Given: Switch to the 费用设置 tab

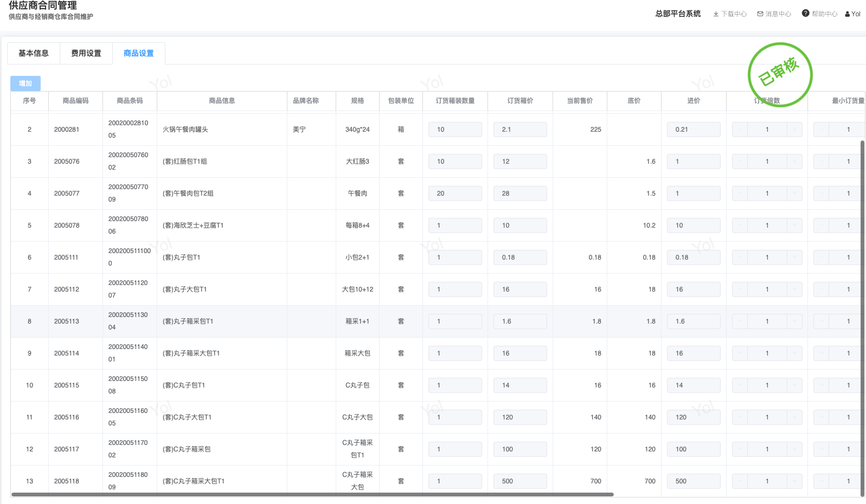Looking at the screenshot, I should click(x=86, y=53).
